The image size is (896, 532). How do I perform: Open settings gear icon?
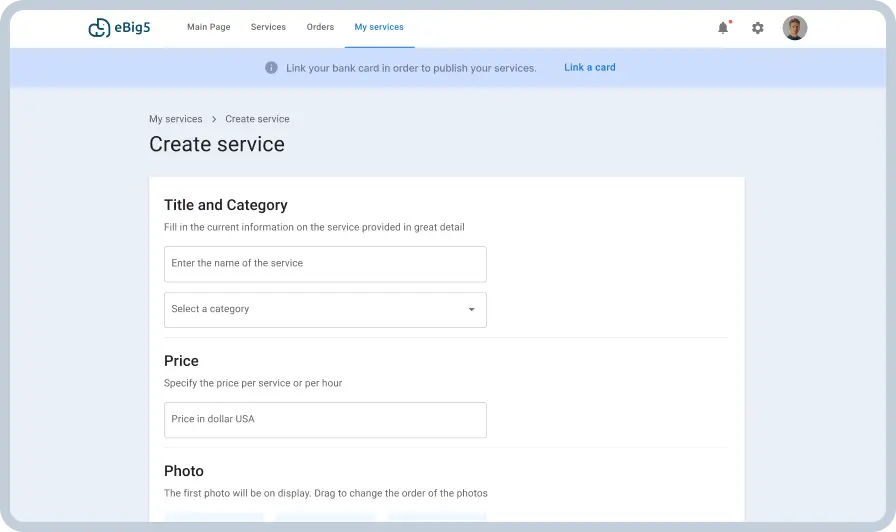758,27
